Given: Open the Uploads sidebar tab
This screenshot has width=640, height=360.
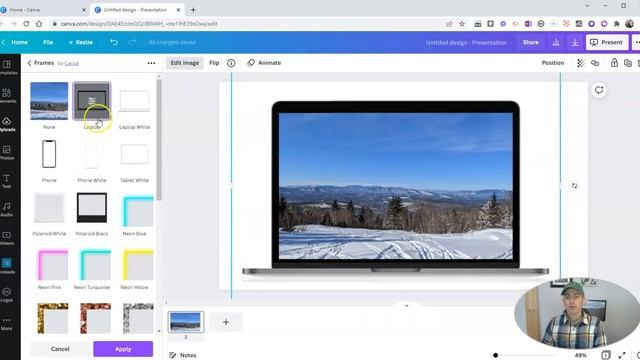Looking at the screenshot, I should point(7,124).
